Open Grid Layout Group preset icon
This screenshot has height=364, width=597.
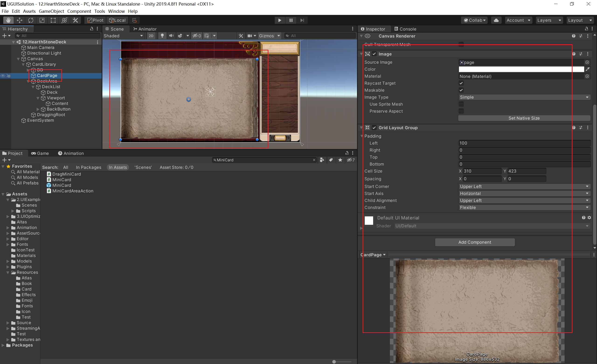click(x=580, y=128)
